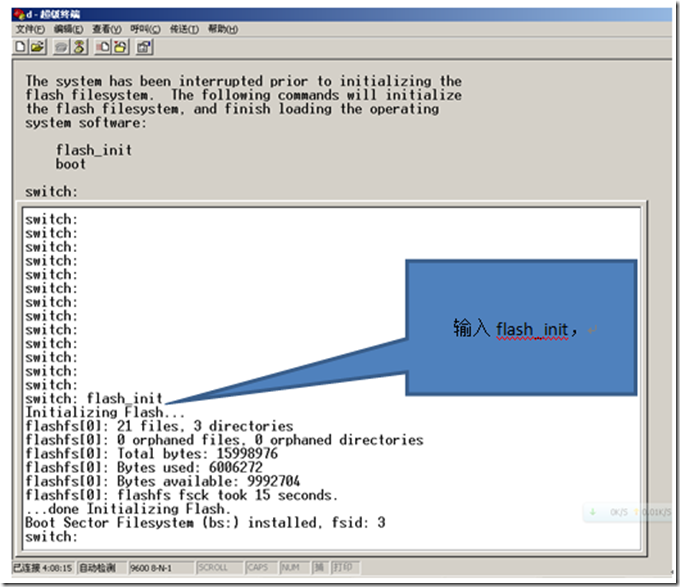The height and width of the screenshot is (587, 680).
Task: Click the 'Bytes used: 6006272' line
Action: 144,467
